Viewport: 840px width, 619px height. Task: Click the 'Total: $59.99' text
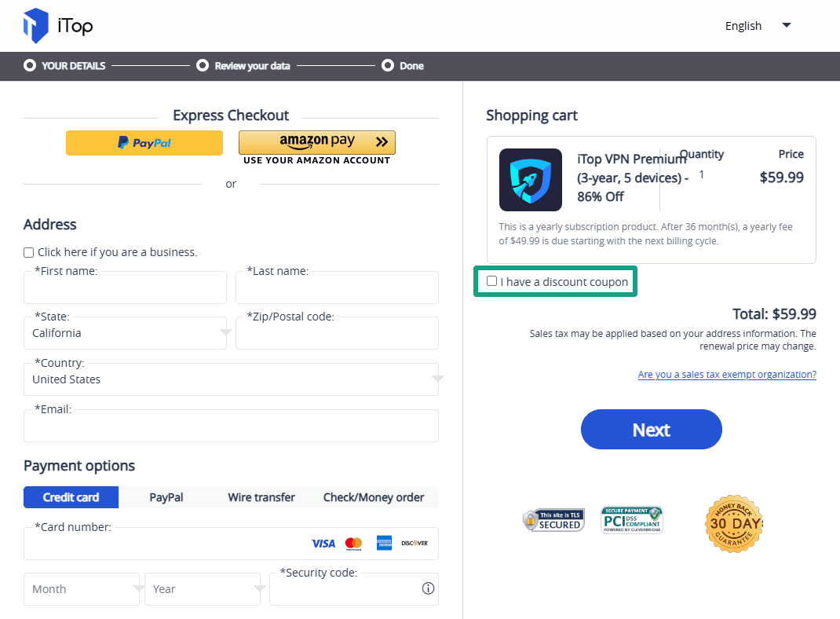click(774, 314)
